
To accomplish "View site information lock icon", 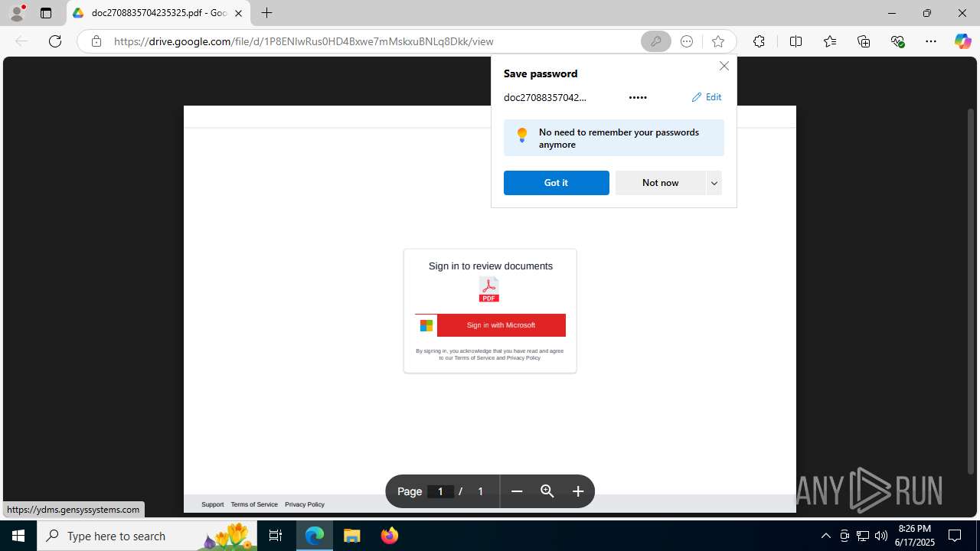I will click(96, 41).
